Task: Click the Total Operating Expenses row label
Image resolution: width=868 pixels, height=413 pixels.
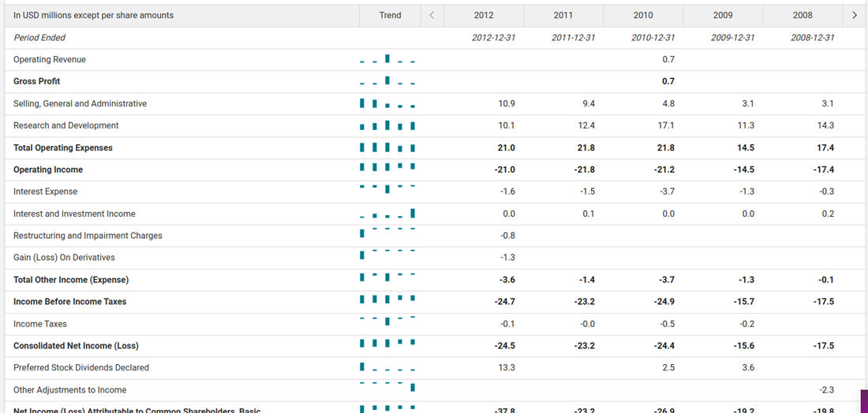Action: coord(63,148)
